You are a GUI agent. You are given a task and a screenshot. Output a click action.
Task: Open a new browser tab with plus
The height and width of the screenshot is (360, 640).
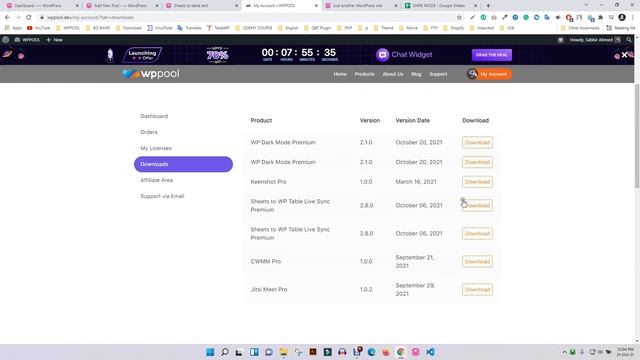(488, 6)
